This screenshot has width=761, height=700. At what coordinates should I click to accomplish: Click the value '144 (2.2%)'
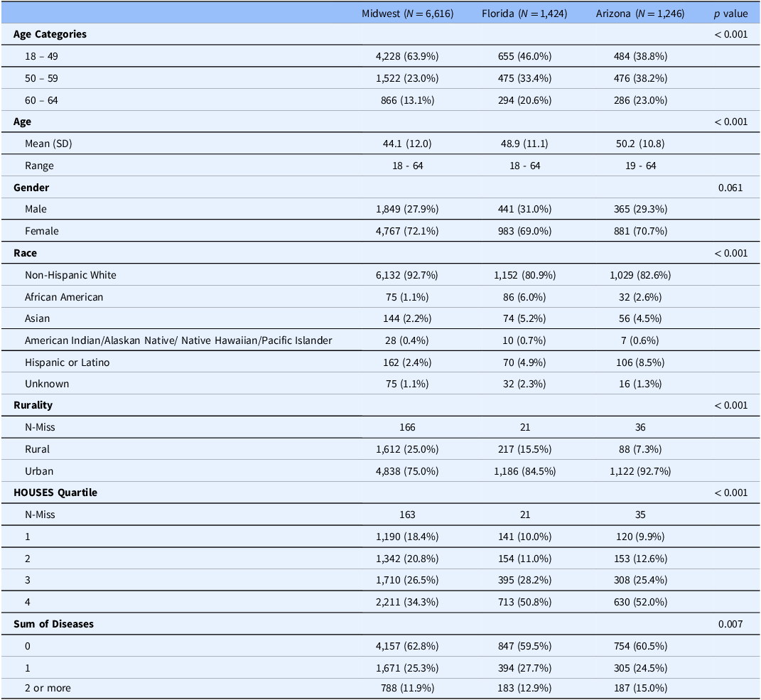click(x=407, y=318)
